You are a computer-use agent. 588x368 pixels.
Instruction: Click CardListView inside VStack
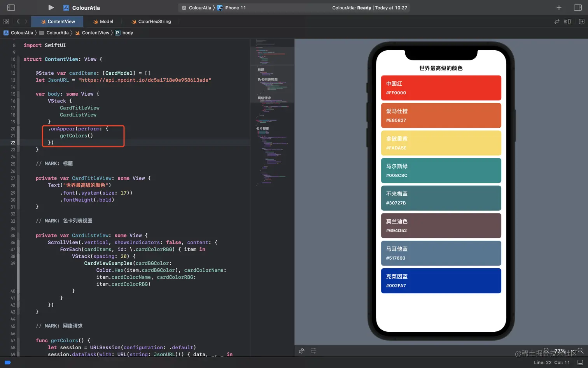tap(78, 115)
